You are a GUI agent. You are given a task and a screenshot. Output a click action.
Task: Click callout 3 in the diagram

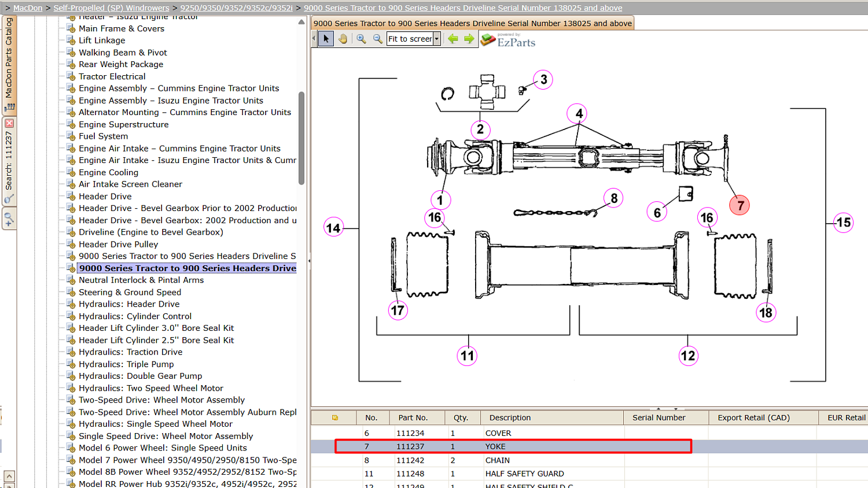pyautogui.click(x=543, y=79)
